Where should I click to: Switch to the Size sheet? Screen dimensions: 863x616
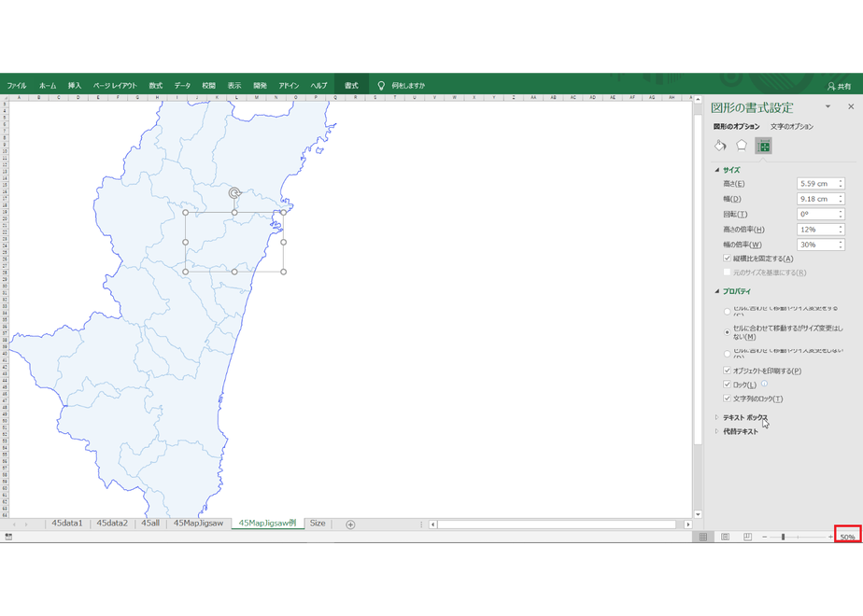(x=318, y=523)
